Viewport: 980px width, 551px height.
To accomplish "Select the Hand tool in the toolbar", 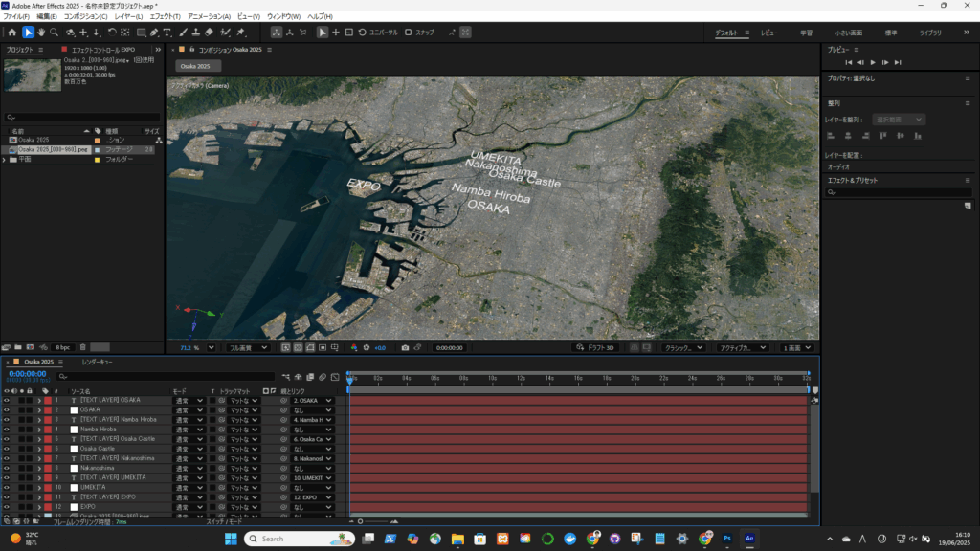I will click(x=40, y=33).
